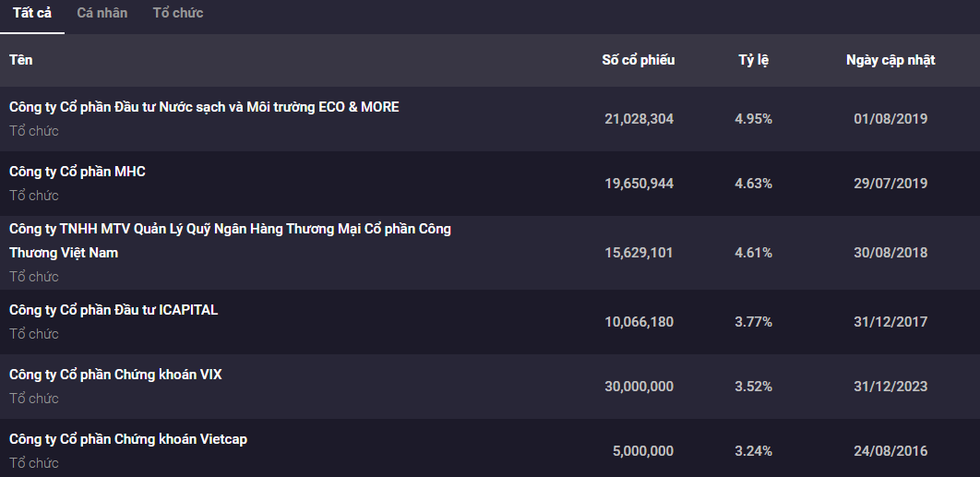Open the "Cá nhân" tab
The image size is (980, 477).
tap(102, 13)
